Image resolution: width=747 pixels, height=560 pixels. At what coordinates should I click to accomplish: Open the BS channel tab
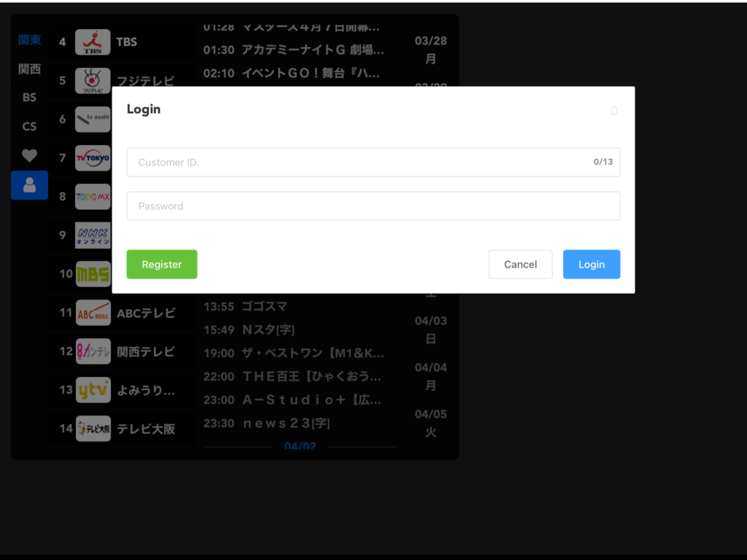(x=29, y=98)
